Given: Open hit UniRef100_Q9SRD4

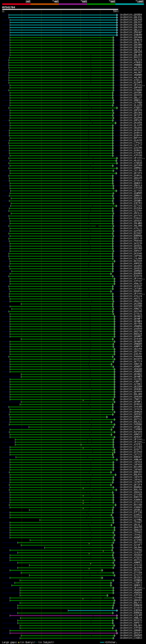Looking at the screenshot, I should tap(131, 15).
